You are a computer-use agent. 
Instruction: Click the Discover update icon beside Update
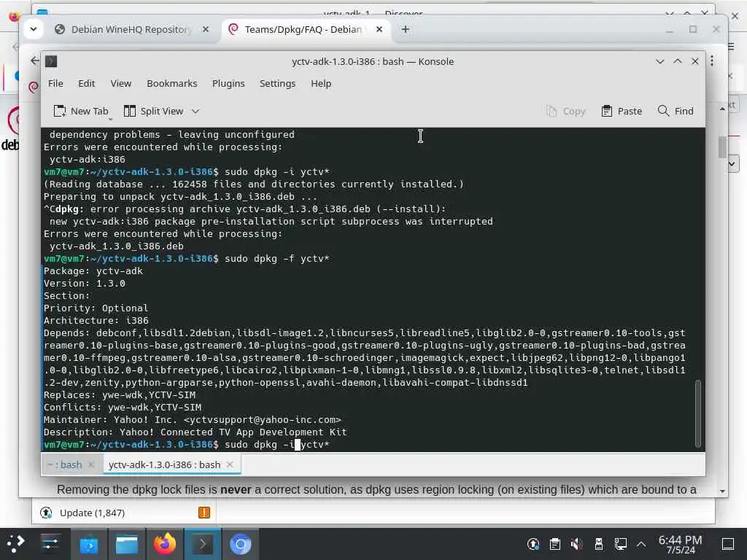pyautogui.click(x=46, y=513)
